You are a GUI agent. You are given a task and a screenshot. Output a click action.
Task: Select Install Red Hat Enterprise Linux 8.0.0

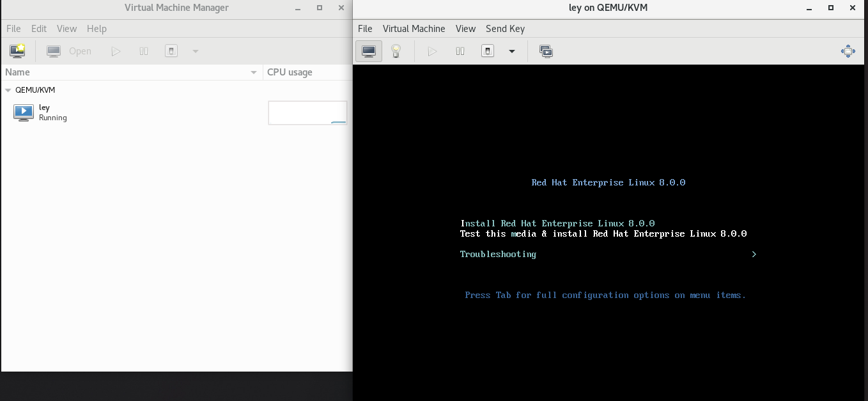[557, 223]
